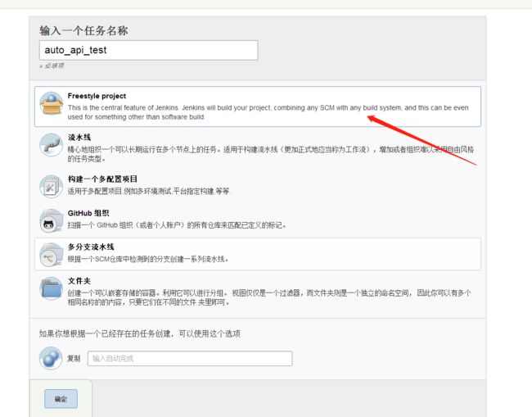
Task: Click the 必填项 required hint
Action: 52,66
